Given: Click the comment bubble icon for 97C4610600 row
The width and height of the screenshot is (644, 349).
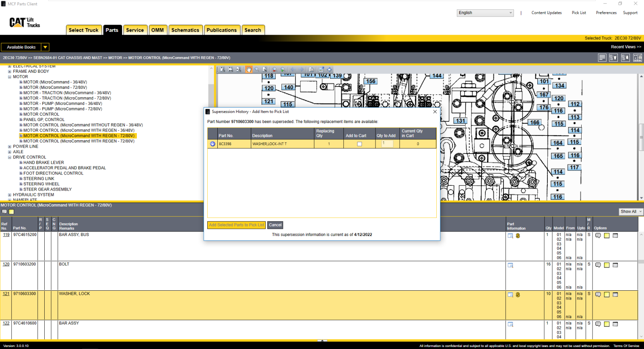Looking at the screenshot, I should click(x=598, y=324).
